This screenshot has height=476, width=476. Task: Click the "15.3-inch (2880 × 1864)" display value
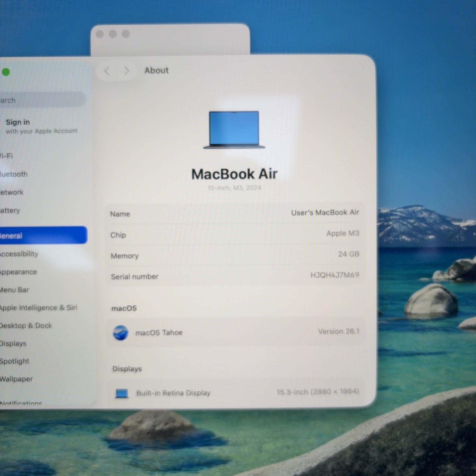(x=318, y=391)
